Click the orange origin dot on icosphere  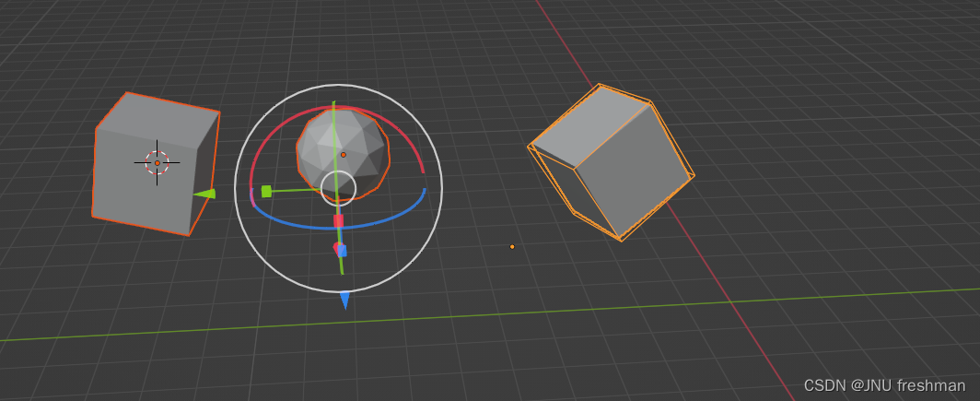[344, 155]
